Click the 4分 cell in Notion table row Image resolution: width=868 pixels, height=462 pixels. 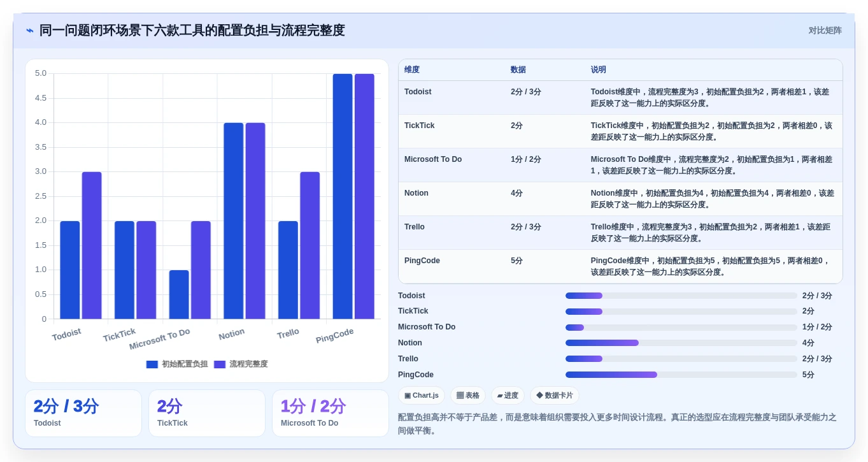tap(516, 193)
